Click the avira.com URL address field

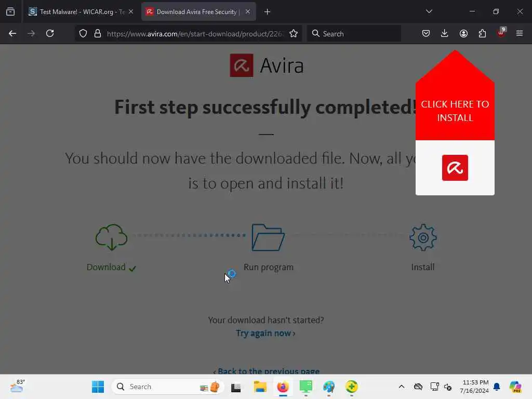(x=194, y=34)
